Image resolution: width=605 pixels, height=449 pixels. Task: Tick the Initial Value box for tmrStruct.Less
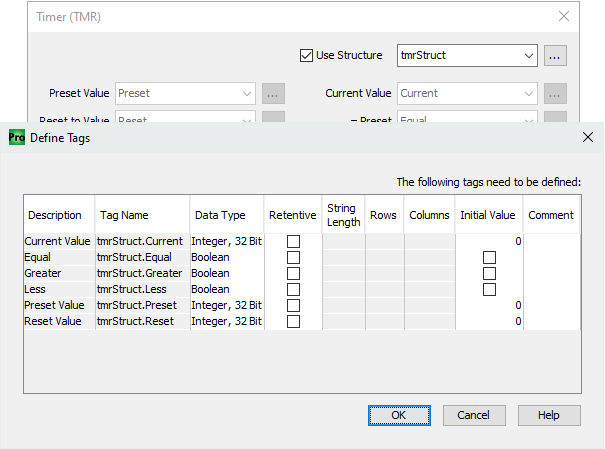pos(489,289)
